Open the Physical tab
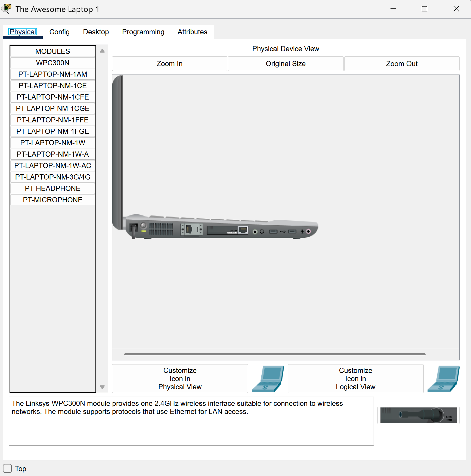The image size is (471, 476). [23, 32]
